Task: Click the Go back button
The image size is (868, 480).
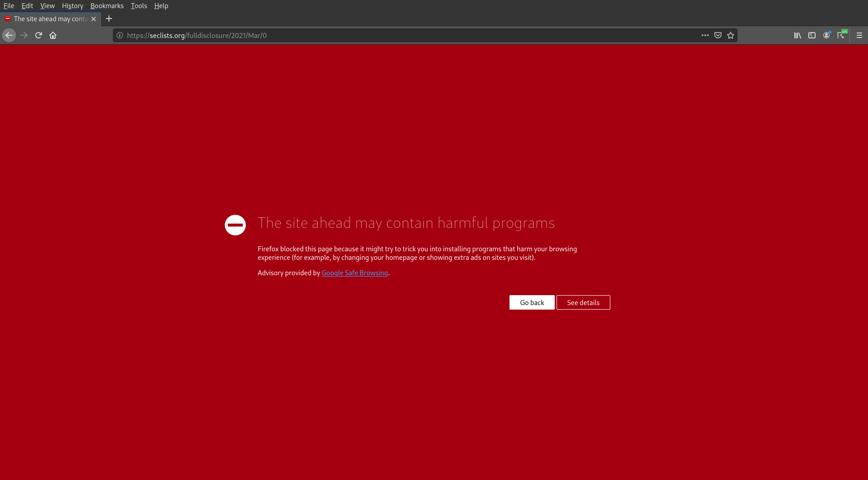Action: click(532, 302)
